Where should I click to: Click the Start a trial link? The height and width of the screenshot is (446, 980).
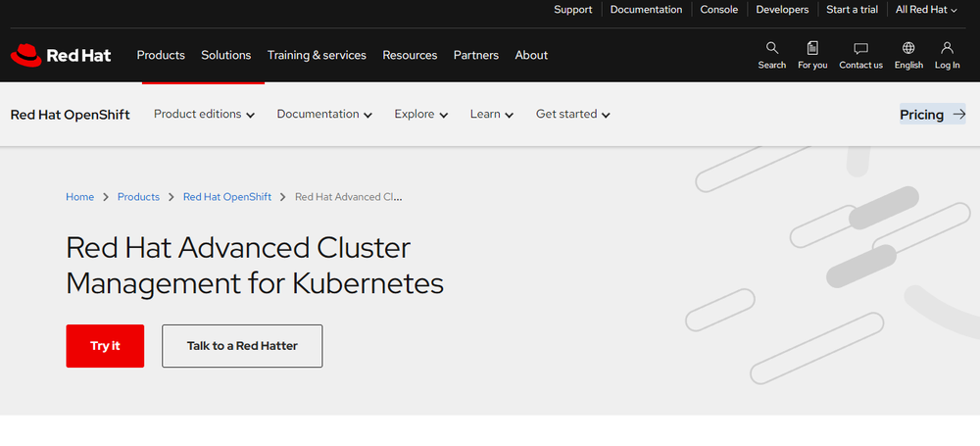tap(852, 10)
